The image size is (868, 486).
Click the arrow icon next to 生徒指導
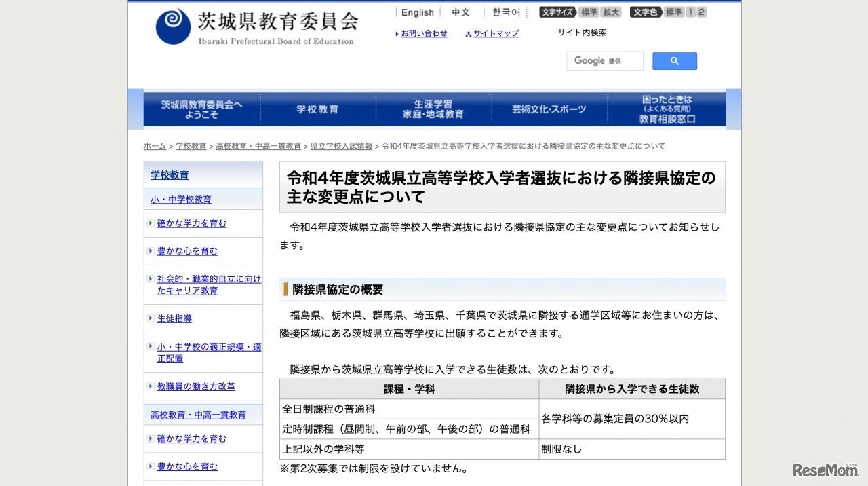click(x=150, y=318)
